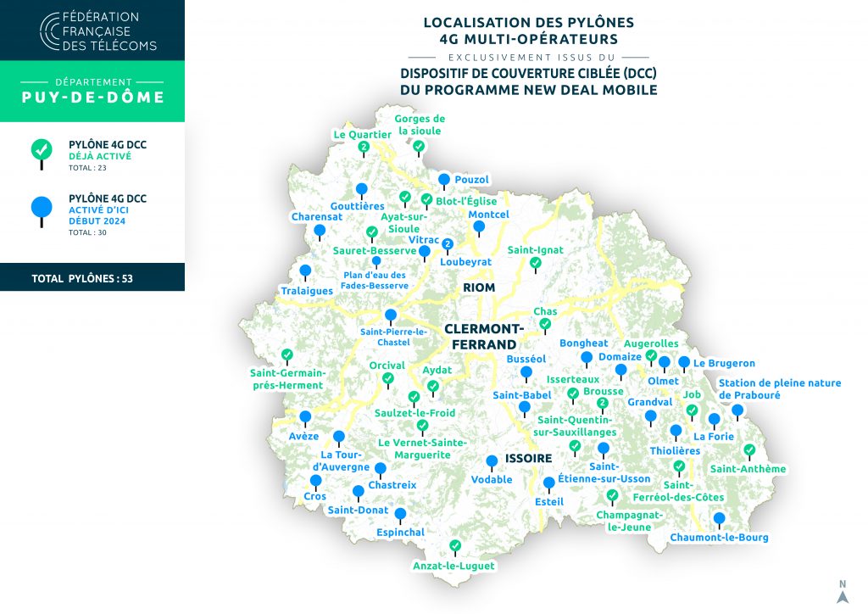Click the Anzat-le-Luguet green check pin

pyautogui.click(x=455, y=548)
